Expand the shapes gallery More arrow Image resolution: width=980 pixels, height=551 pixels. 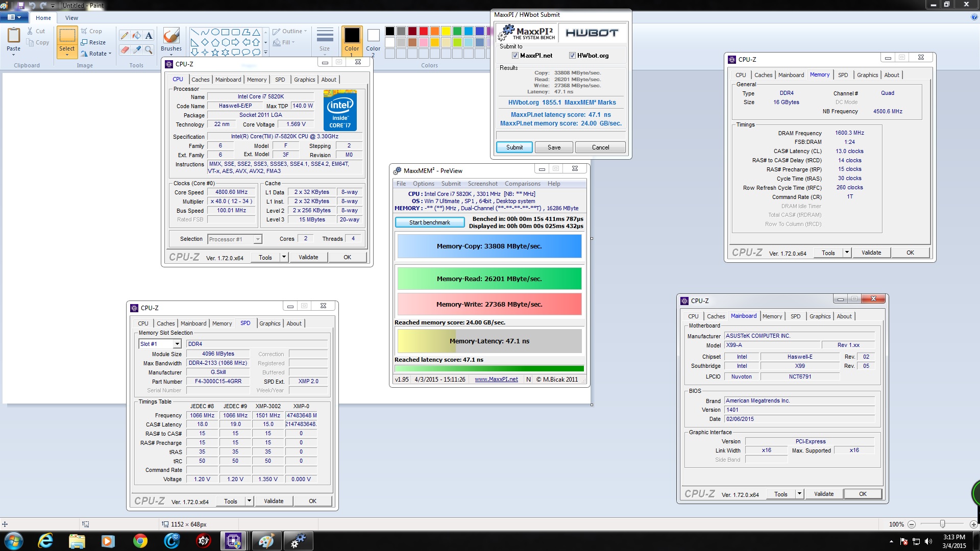[x=265, y=52]
